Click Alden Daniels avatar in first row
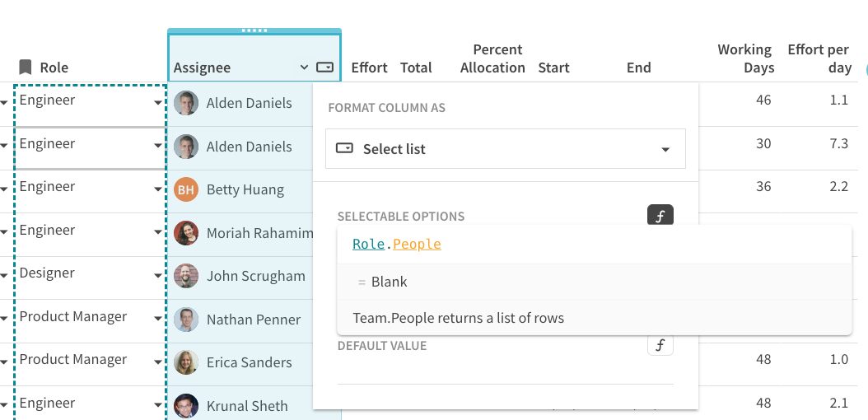 click(x=186, y=103)
